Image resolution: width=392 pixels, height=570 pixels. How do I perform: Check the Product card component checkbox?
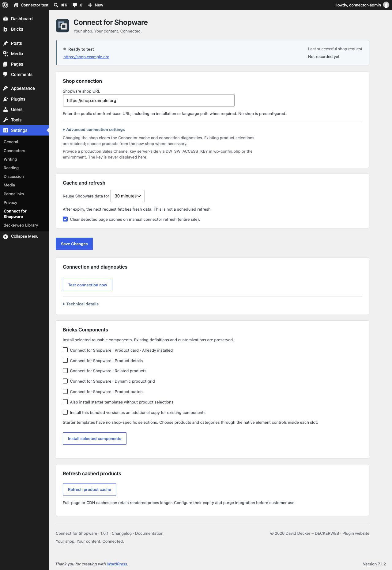tap(65, 350)
